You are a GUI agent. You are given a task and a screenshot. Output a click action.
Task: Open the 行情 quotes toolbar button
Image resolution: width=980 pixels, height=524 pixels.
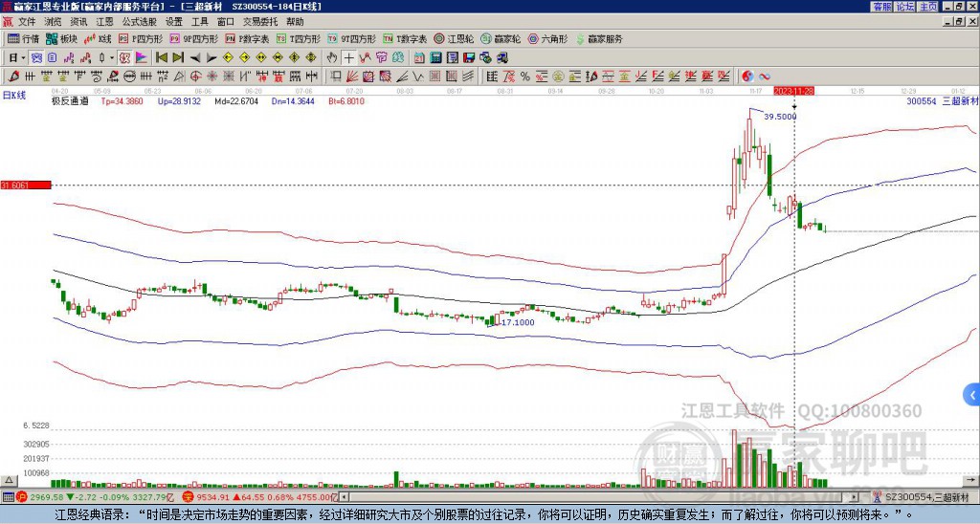[x=23, y=38]
